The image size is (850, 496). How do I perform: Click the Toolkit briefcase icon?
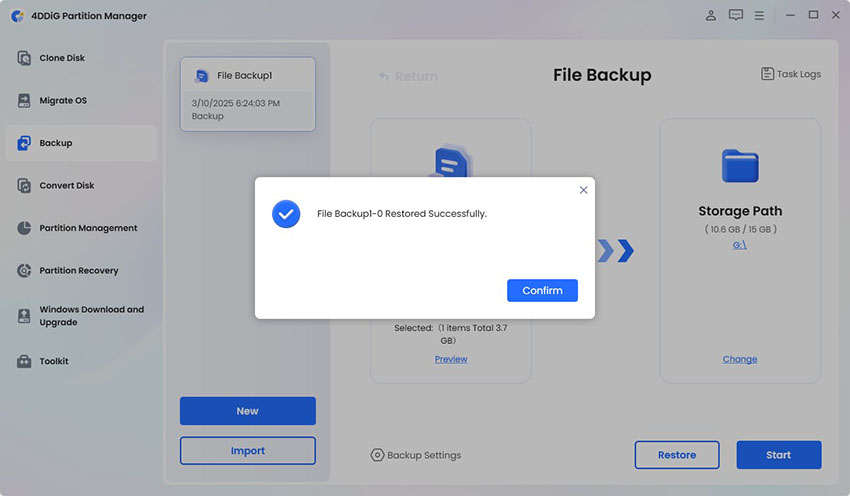(24, 361)
